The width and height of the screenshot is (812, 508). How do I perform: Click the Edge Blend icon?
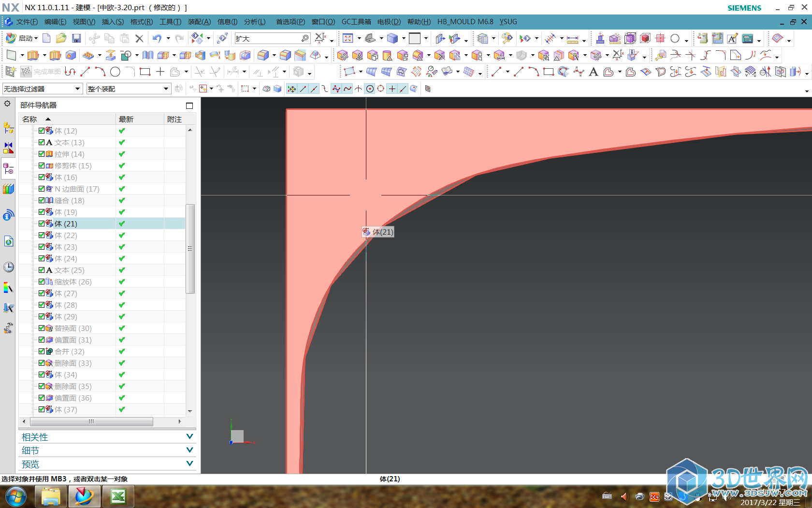pos(263,55)
